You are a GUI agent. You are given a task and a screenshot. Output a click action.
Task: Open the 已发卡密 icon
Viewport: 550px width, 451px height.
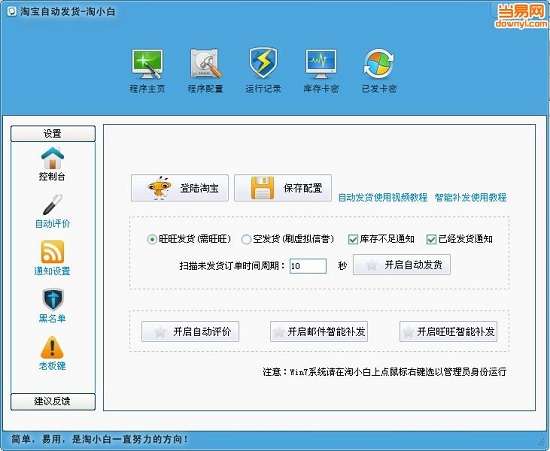(x=379, y=64)
